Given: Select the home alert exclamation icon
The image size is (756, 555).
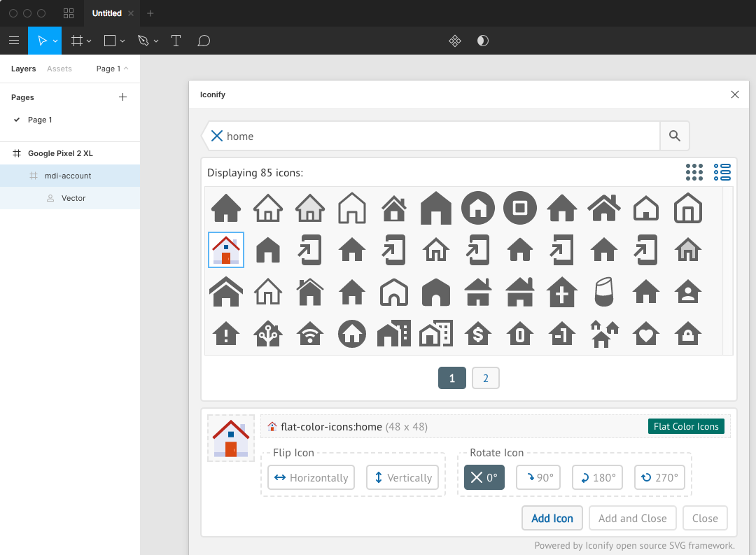Looking at the screenshot, I should pyautogui.click(x=226, y=334).
